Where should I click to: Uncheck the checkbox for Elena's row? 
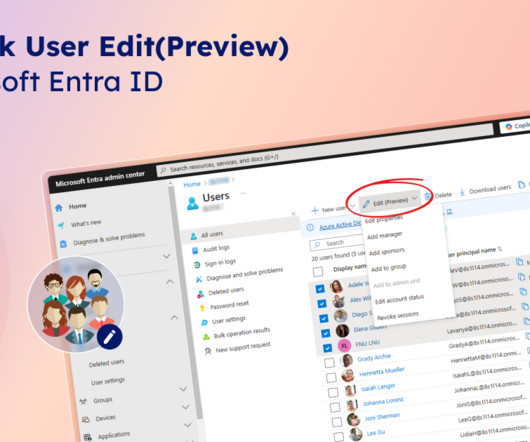(325, 333)
